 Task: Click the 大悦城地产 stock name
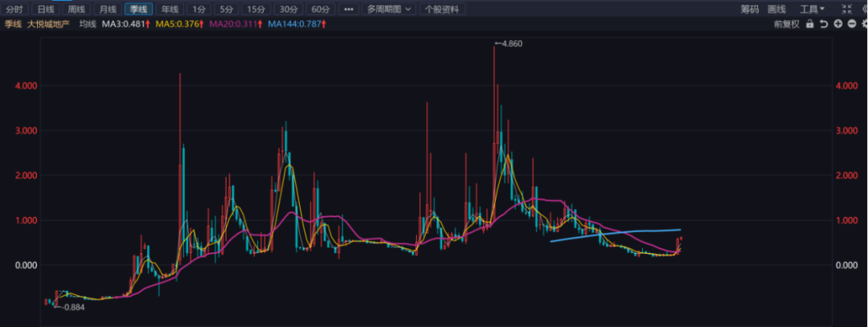[x=49, y=24]
